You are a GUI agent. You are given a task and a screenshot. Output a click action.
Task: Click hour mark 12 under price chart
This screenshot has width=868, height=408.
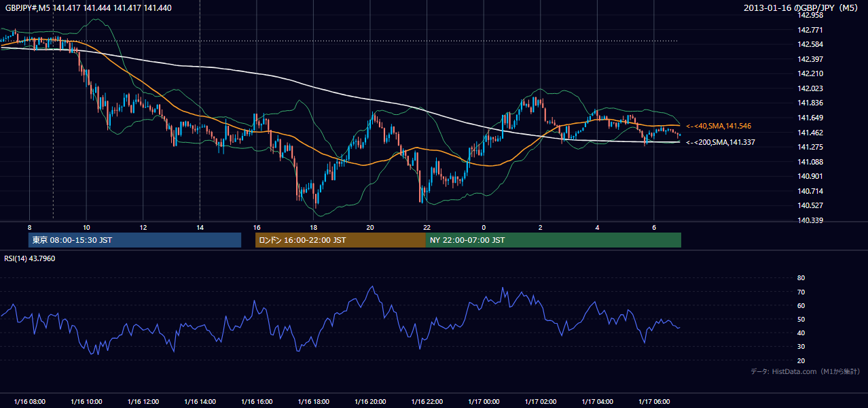143,227
